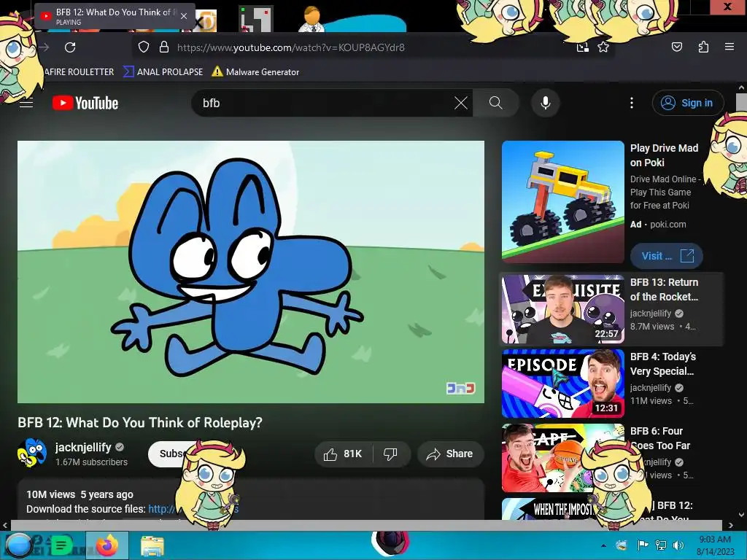Open the Firefox extensions puzzle icon
This screenshot has width=747, height=560.
click(x=703, y=47)
